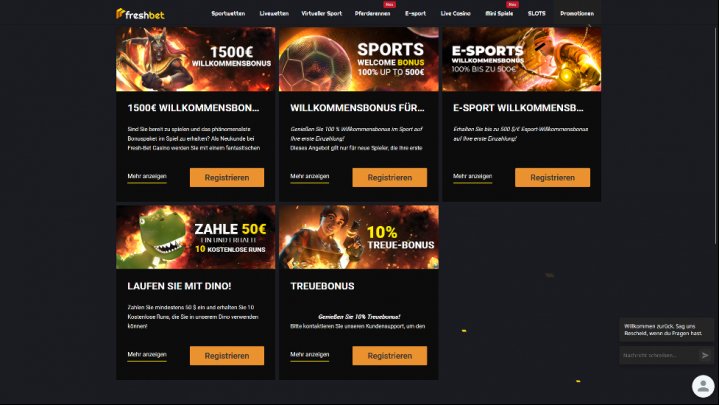Open the Mini Spiele menu item
Image resolution: width=719 pixels, height=405 pixels.
pyautogui.click(x=499, y=13)
